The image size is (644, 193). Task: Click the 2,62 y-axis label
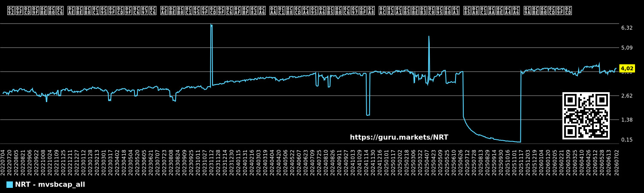click(x=627, y=96)
